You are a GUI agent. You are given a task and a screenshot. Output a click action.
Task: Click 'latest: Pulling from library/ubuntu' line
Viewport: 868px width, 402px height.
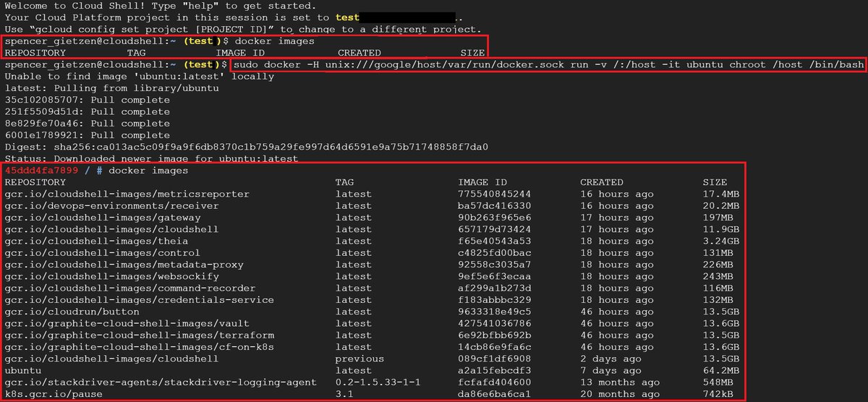[111, 88]
